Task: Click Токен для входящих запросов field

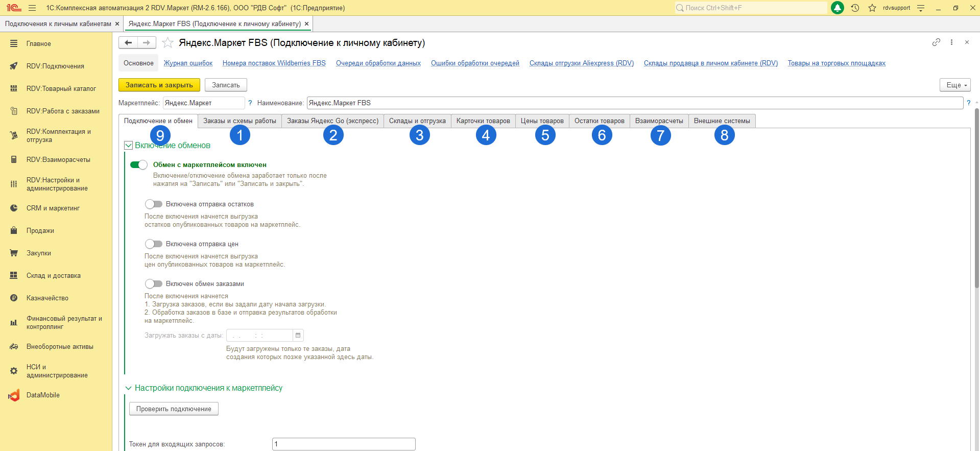Action: (x=344, y=444)
